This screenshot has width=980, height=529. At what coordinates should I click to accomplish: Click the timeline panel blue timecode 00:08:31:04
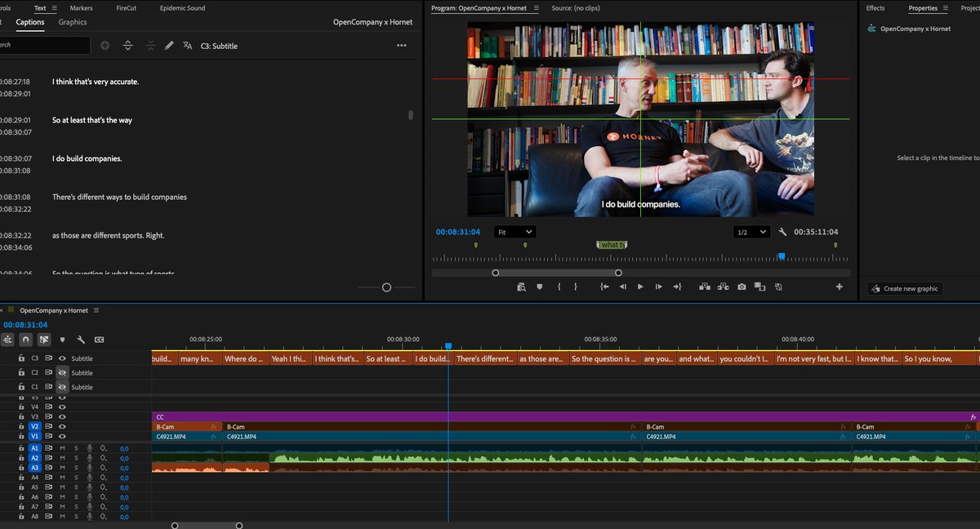coord(25,325)
